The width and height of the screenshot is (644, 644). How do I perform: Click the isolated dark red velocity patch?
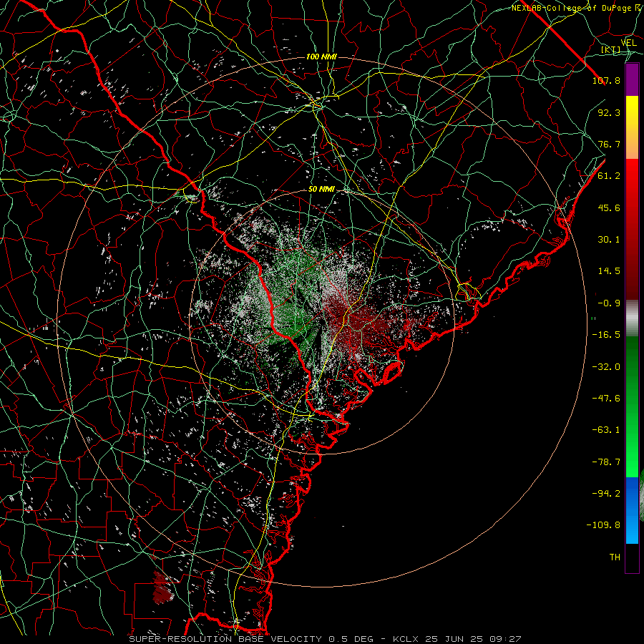click(x=163, y=587)
